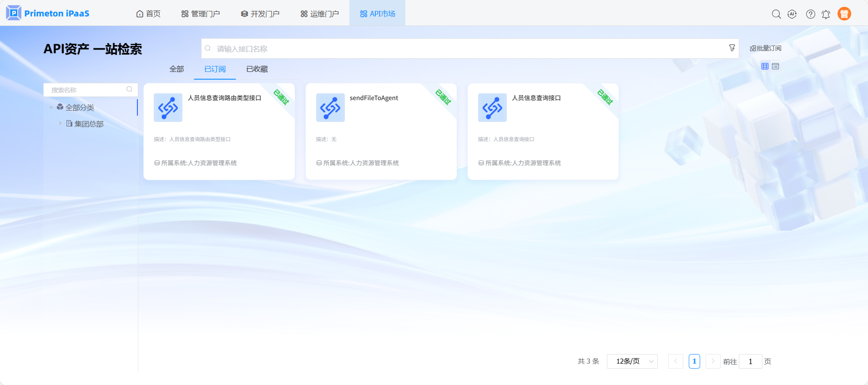Show the 全部 tab
The image size is (868, 385).
pos(177,69)
